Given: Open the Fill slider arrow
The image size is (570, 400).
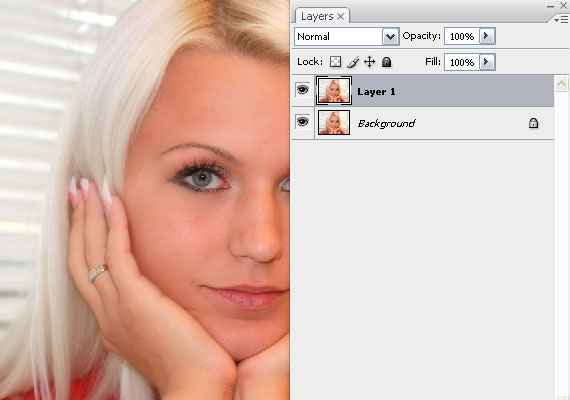Looking at the screenshot, I should [x=486, y=62].
